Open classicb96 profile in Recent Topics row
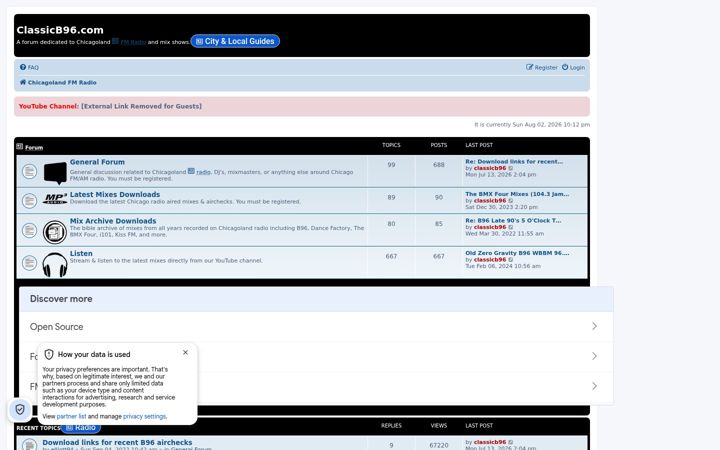Screen dimensions: 720x450 click(x=489, y=442)
